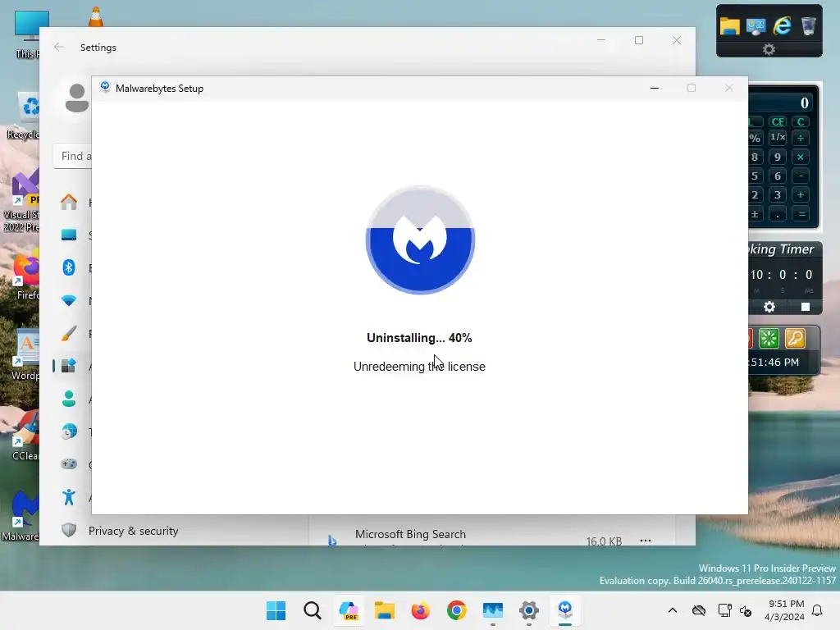
Task: Open File Explorer from the launcher gadget
Action: point(729,25)
